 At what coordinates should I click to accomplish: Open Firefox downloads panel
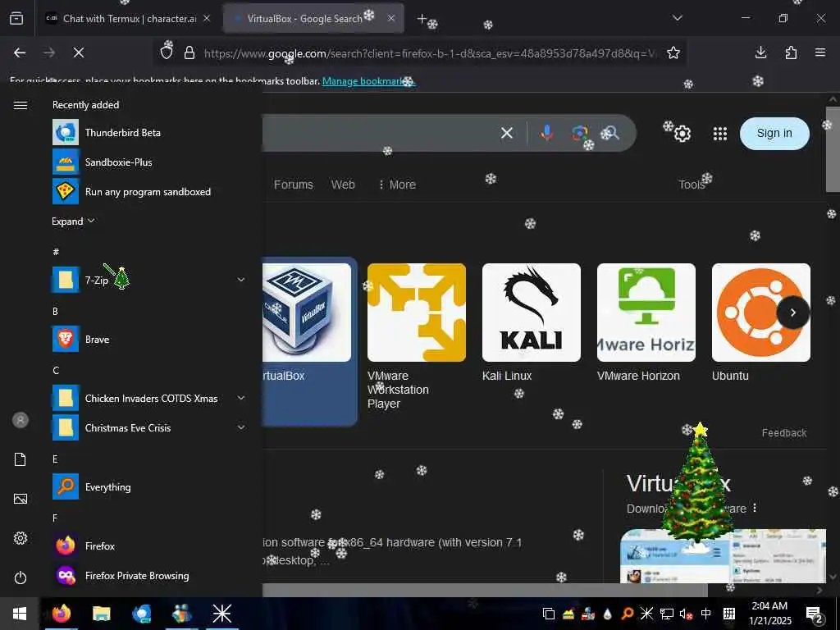(760, 52)
